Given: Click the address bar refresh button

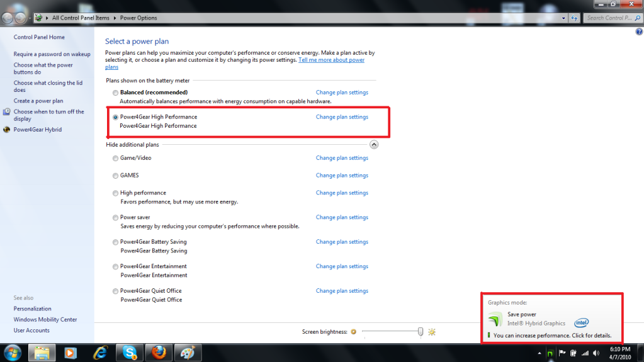Looking at the screenshot, I should pos(574,18).
